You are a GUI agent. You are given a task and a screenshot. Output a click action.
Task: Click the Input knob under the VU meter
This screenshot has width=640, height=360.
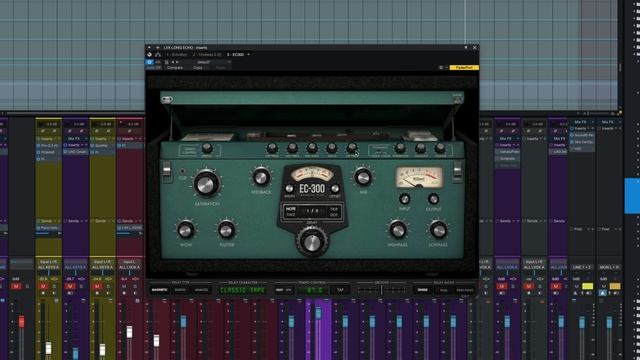click(x=404, y=199)
